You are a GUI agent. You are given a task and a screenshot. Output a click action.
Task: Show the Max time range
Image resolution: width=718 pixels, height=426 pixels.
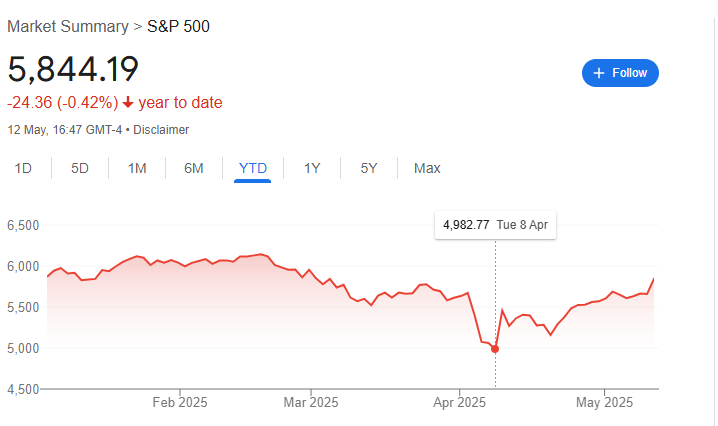pos(427,168)
